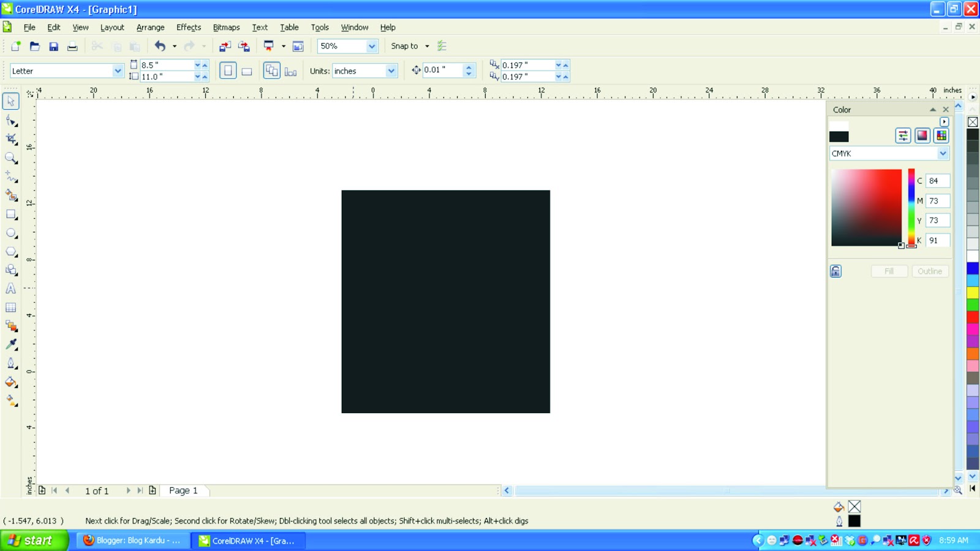Open the Application Launcher icon
Screen dimensions: 980x551
[x=268, y=46]
